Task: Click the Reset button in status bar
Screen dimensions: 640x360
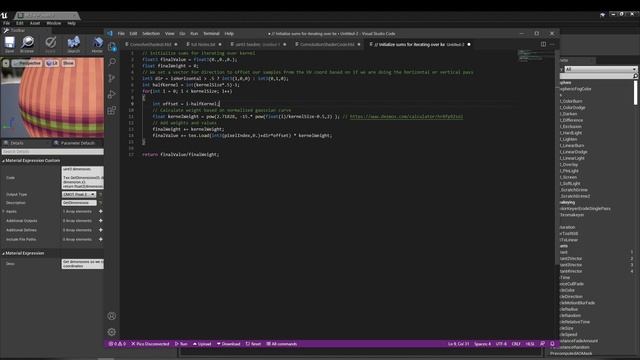Action: (x=253, y=344)
